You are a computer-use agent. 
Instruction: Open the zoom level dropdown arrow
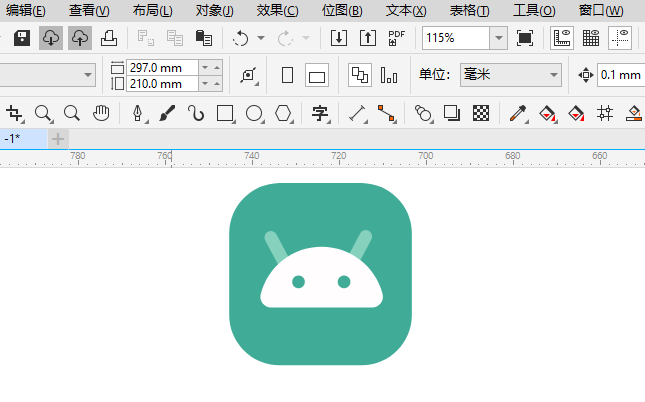point(499,38)
